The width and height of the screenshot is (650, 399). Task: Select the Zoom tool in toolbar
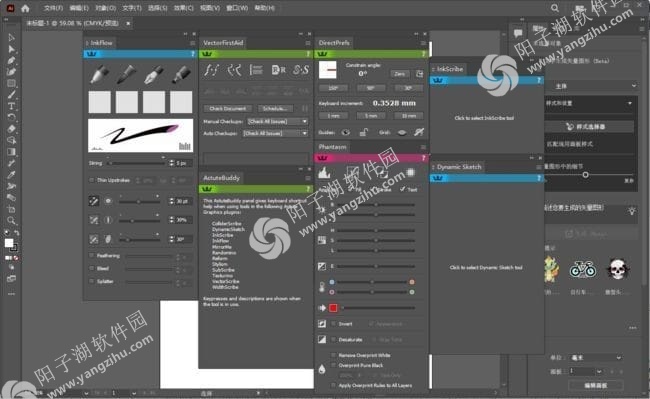pos(11,220)
